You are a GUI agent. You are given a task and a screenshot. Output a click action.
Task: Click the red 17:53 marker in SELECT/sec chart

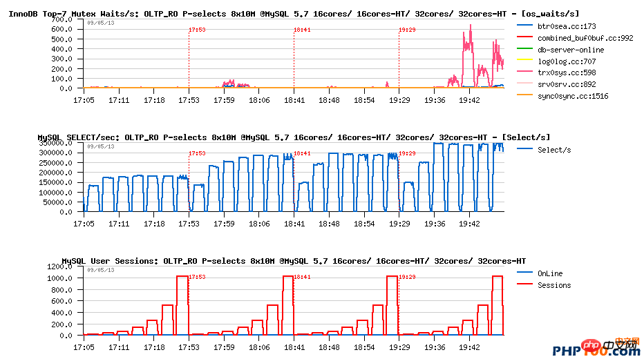[x=197, y=153]
